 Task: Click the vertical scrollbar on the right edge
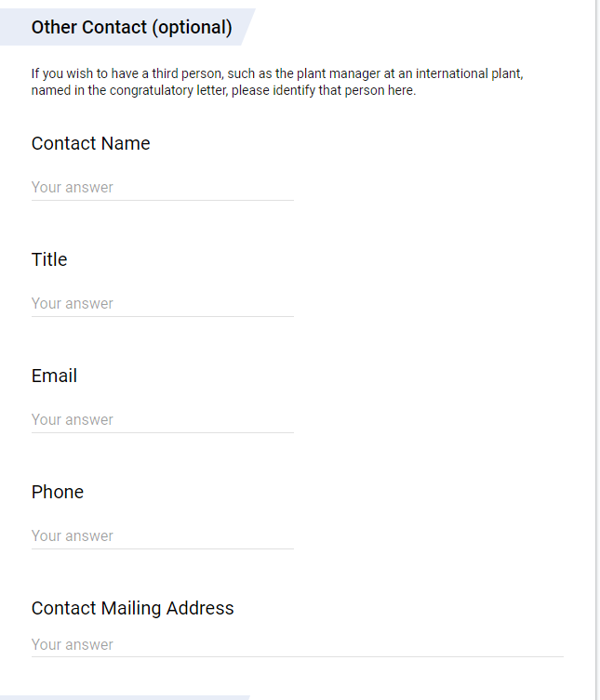[x=596, y=350]
